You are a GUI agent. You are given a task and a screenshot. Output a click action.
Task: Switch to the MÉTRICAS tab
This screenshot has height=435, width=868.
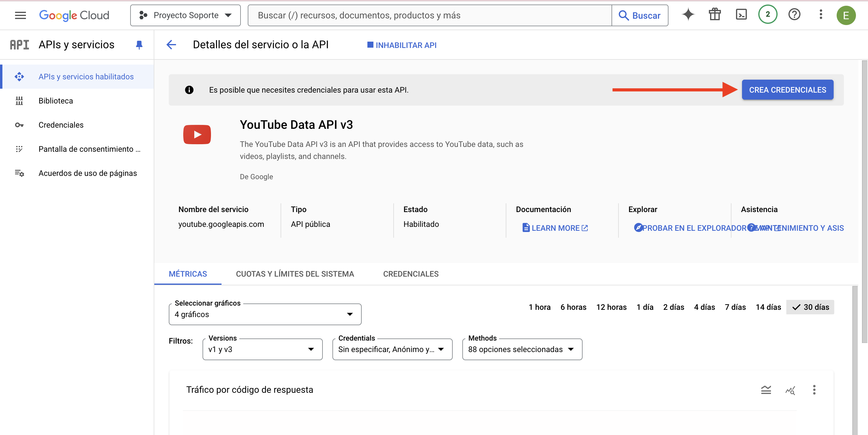pyautogui.click(x=188, y=274)
